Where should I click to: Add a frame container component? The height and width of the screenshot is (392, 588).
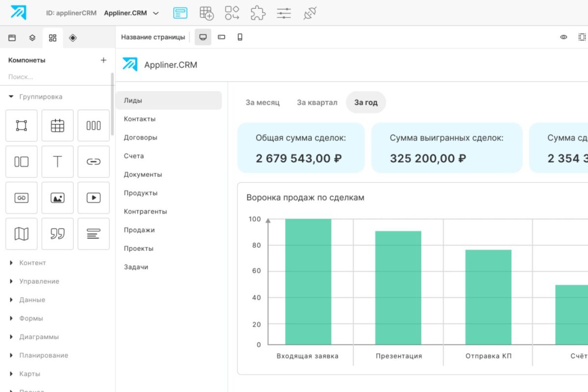tap(22, 125)
